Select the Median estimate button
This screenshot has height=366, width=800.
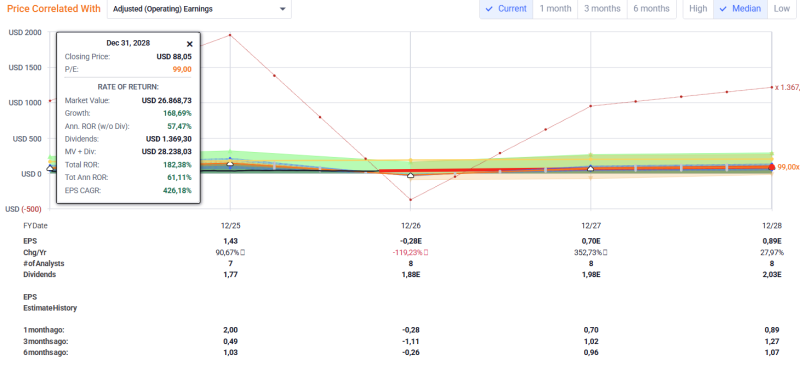coord(740,9)
